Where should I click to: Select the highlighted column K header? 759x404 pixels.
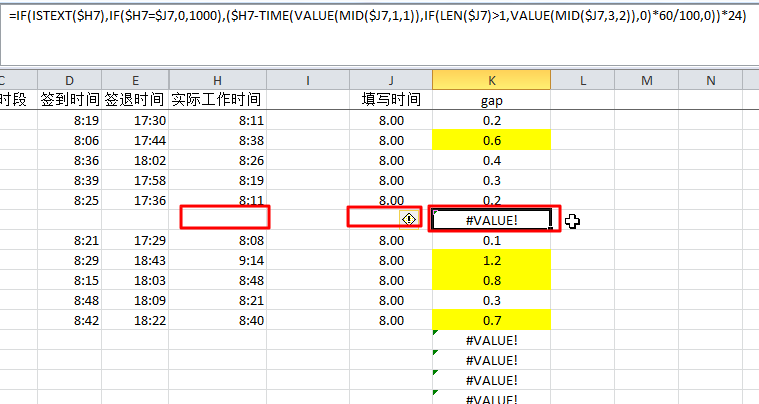tap(491, 80)
